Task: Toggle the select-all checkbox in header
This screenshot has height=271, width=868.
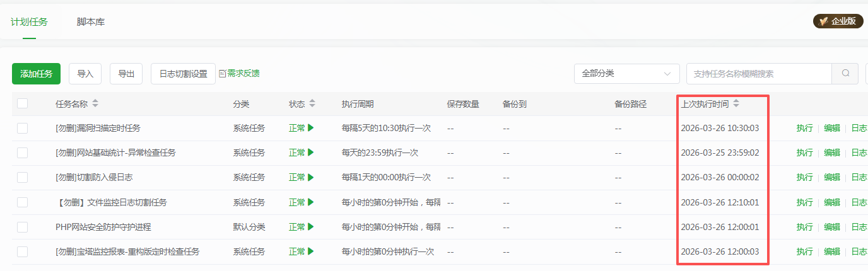Action: 23,103
